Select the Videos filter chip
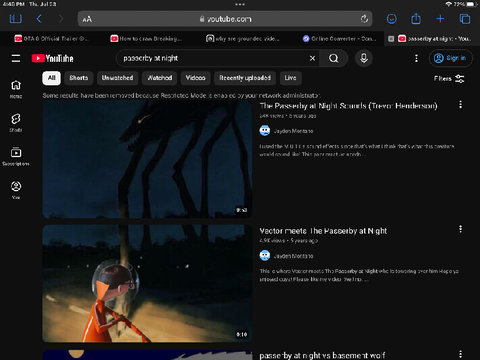This screenshot has width=480, height=360. (x=195, y=78)
